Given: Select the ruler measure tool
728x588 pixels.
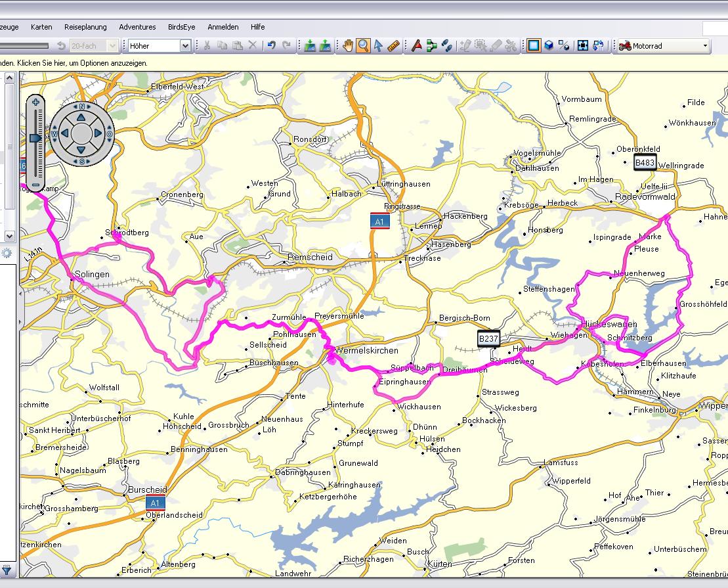Looking at the screenshot, I should (x=394, y=45).
